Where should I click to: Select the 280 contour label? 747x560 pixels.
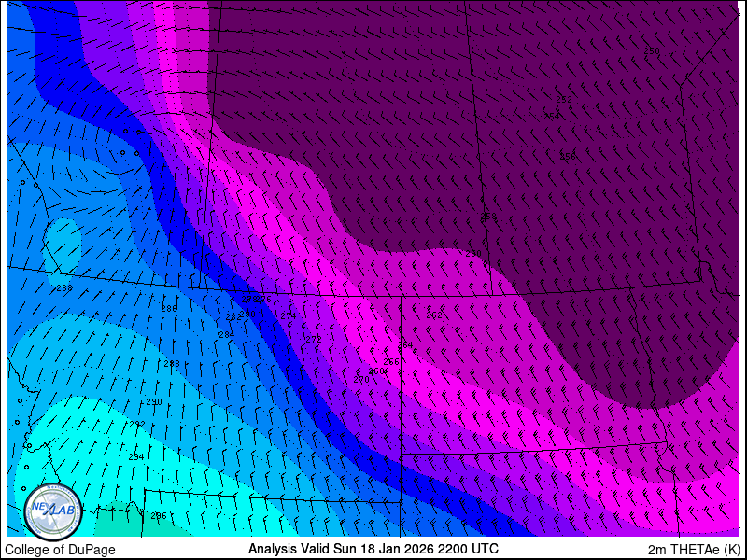click(247, 315)
